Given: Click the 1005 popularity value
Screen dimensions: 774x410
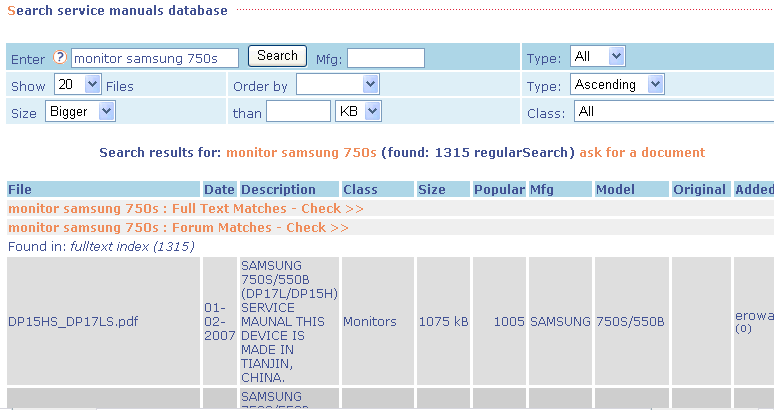Looking at the screenshot, I should pos(509,322).
